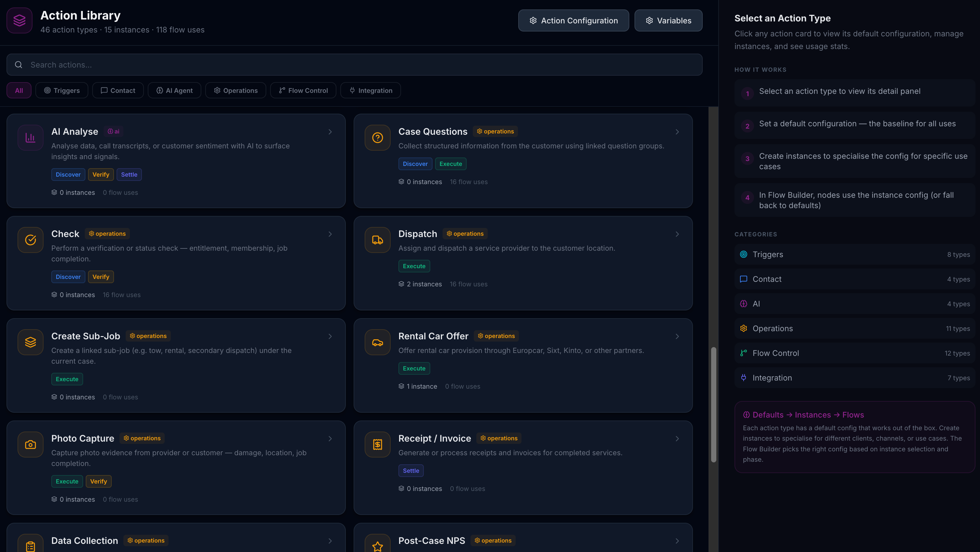980x552 pixels.
Task: Click the search magnifier icon
Action: tap(18, 65)
